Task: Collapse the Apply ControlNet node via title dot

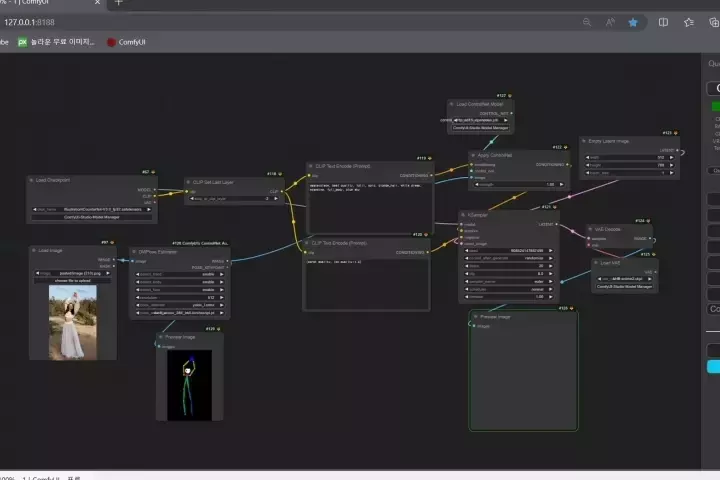Action: pyautogui.click(x=473, y=155)
